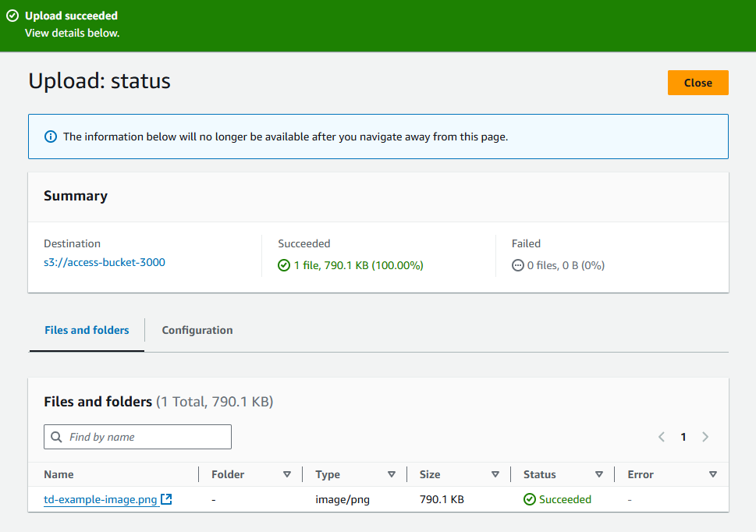Click the Close button
Image resolution: width=756 pixels, height=532 pixels.
coord(697,83)
